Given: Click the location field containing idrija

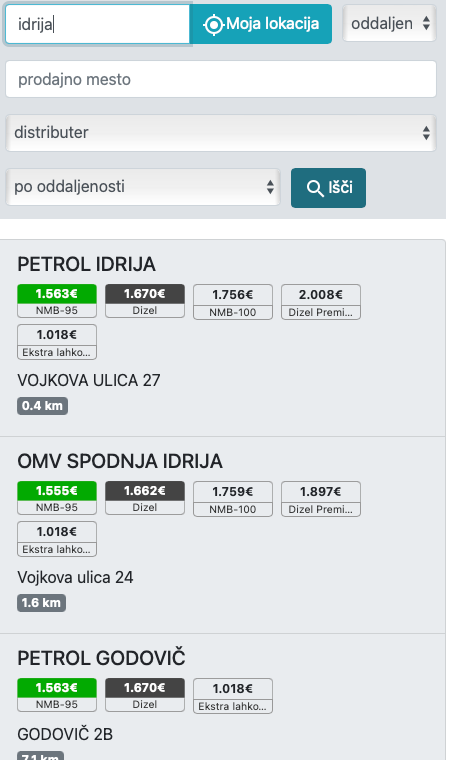Looking at the screenshot, I should (97, 24).
